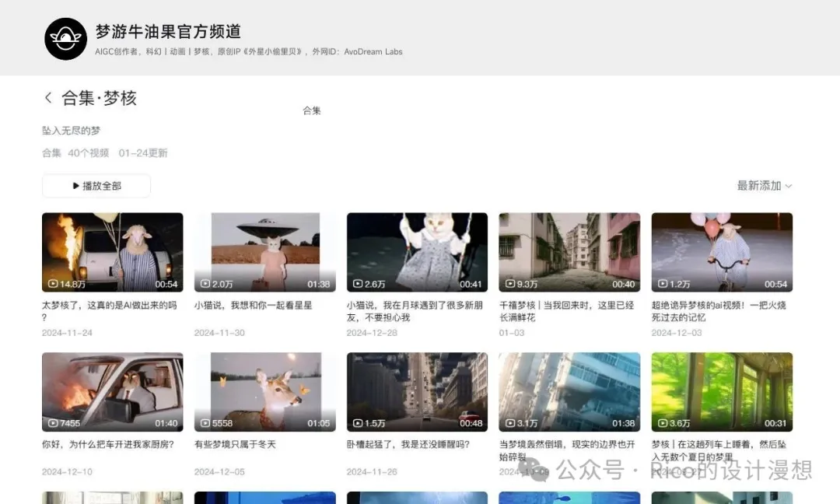
Task: Open the alley street 千禧梦核 thumbnail
Action: (x=569, y=251)
